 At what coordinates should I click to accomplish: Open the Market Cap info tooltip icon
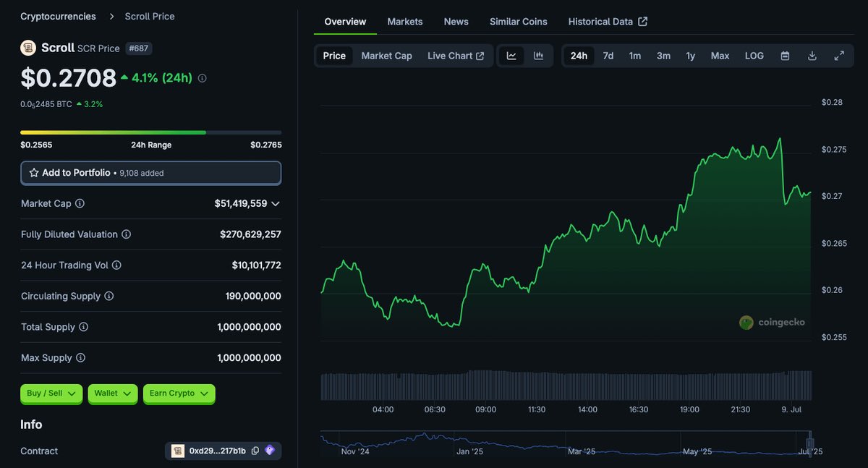point(80,204)
